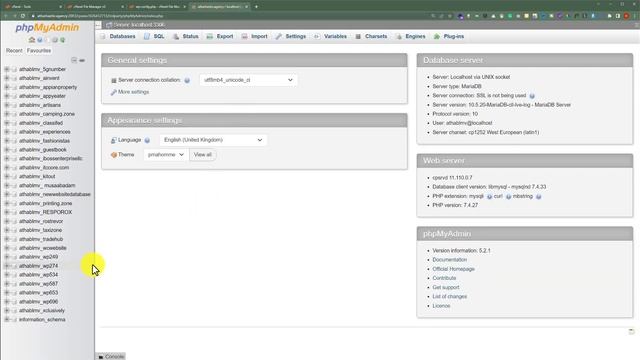Click help icon next to Server connection collation
The width and height of the screenshot is (640, 360).
pos(187,80)
